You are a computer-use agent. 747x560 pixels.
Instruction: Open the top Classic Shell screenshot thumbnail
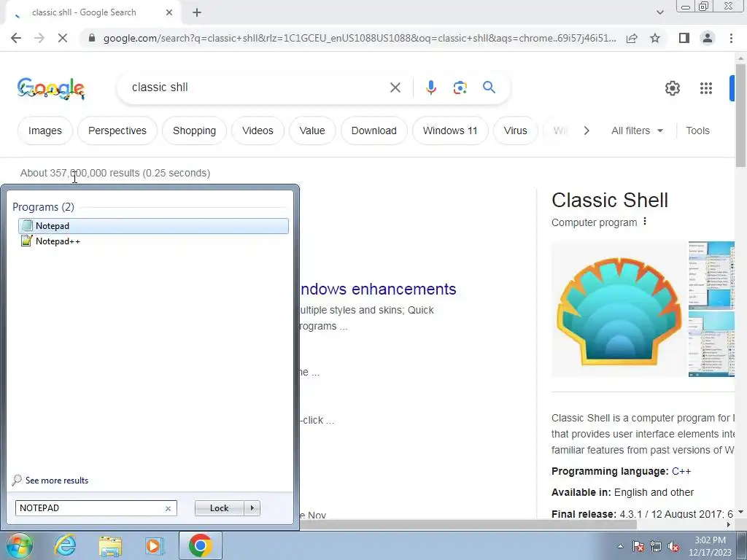pos(712,275)
